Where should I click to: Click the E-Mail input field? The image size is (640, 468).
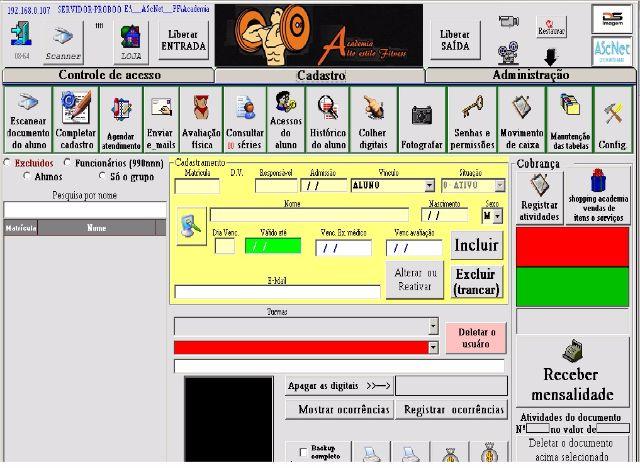277,292
